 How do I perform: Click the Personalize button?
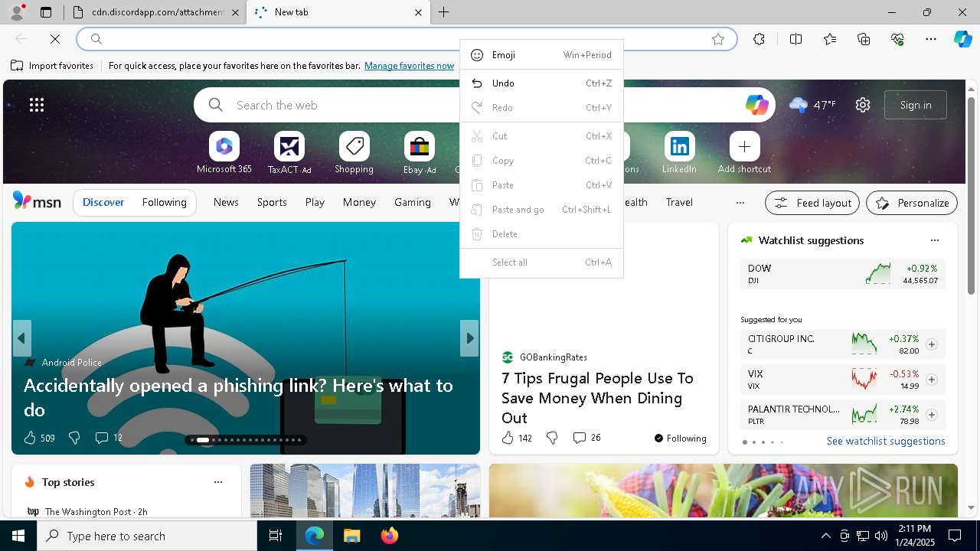(912, 203)
